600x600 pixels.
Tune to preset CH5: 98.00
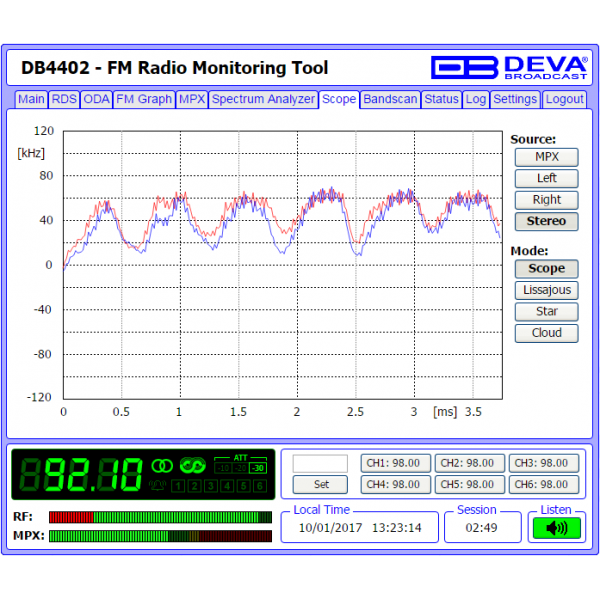click(470, 484)
